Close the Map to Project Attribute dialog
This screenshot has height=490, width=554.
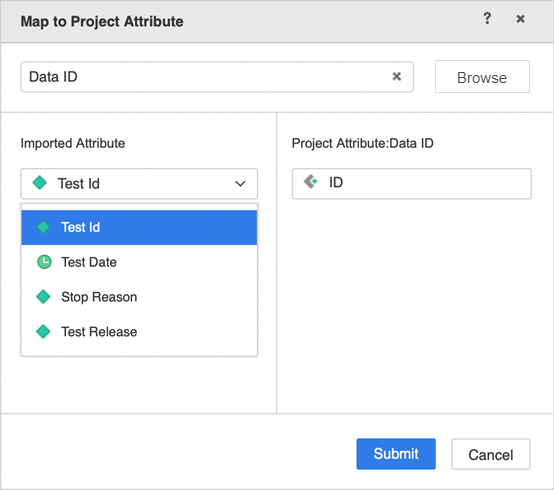[x=520, y=19]
